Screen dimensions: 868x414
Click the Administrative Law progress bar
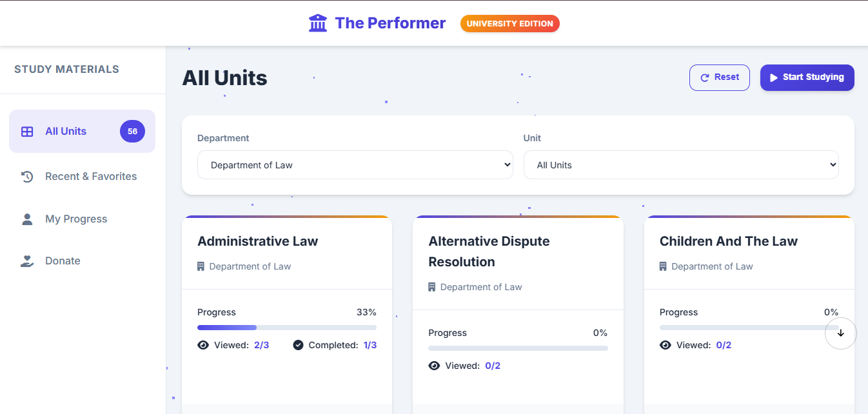(286, 328)
